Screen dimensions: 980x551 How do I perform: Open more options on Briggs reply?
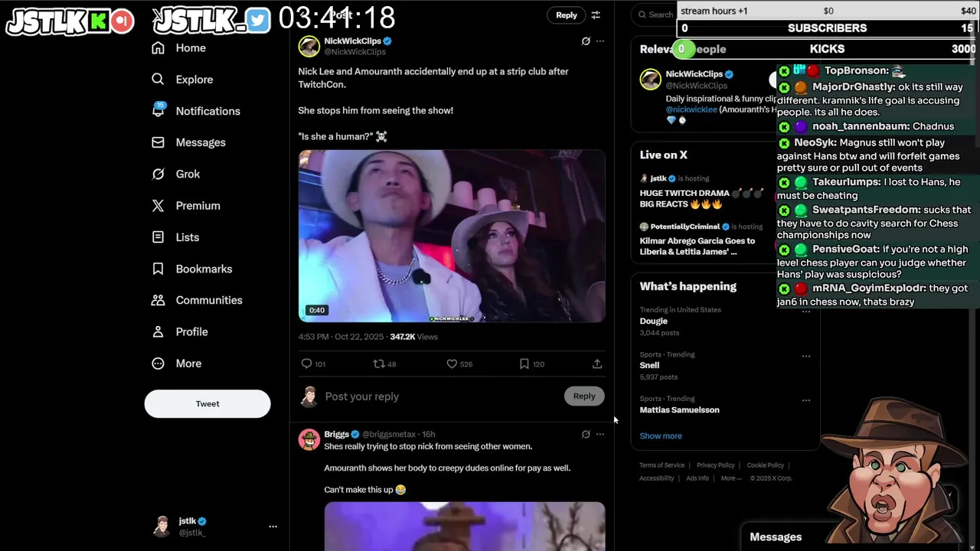pos(600,435)
